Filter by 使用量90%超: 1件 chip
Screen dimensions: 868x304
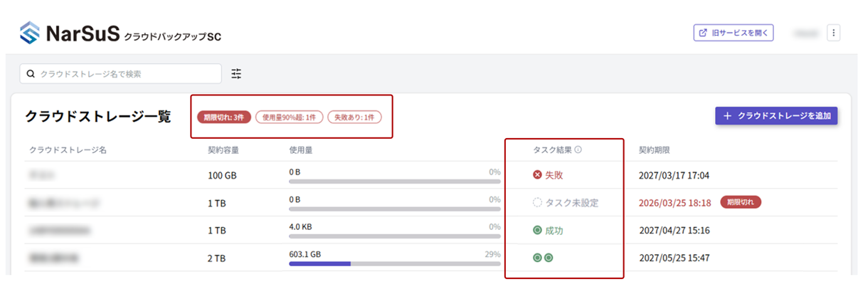[x=290, y=117]
